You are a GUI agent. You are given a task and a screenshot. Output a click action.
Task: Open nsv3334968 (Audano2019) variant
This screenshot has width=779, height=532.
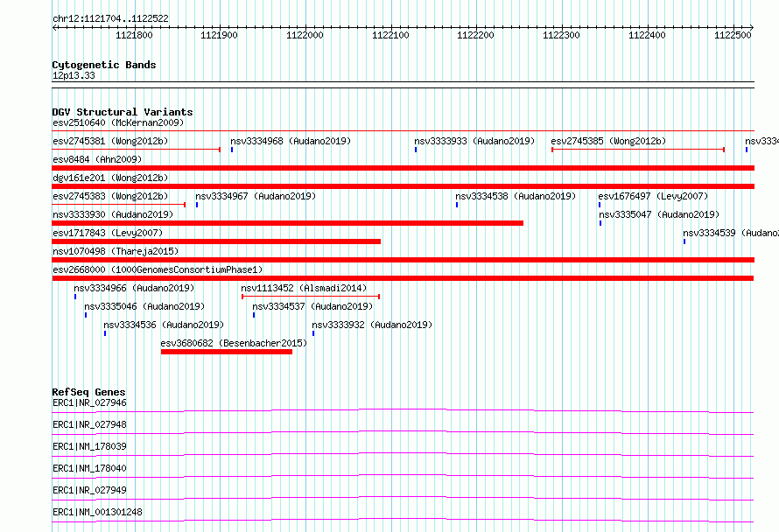[291, 141]
